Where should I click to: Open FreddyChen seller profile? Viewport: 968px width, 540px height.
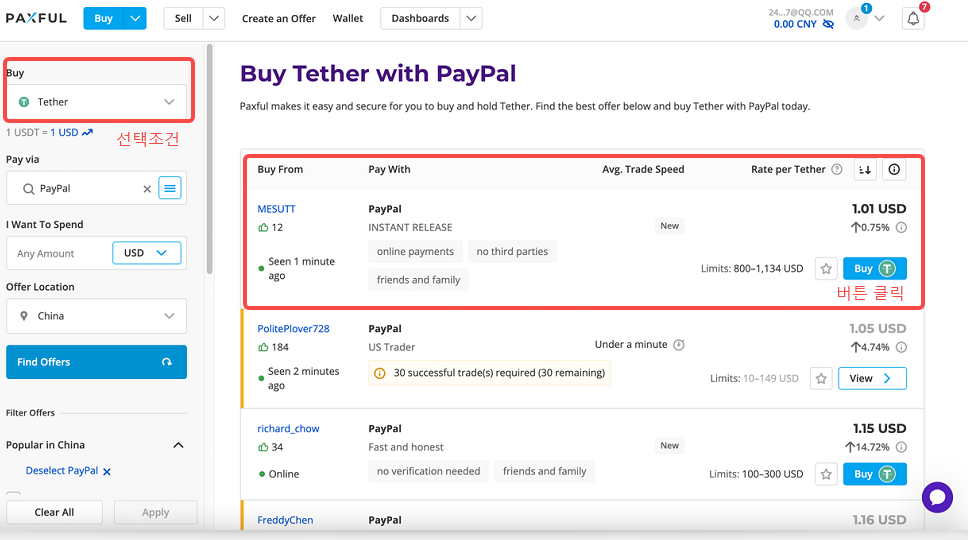[285, 520]
